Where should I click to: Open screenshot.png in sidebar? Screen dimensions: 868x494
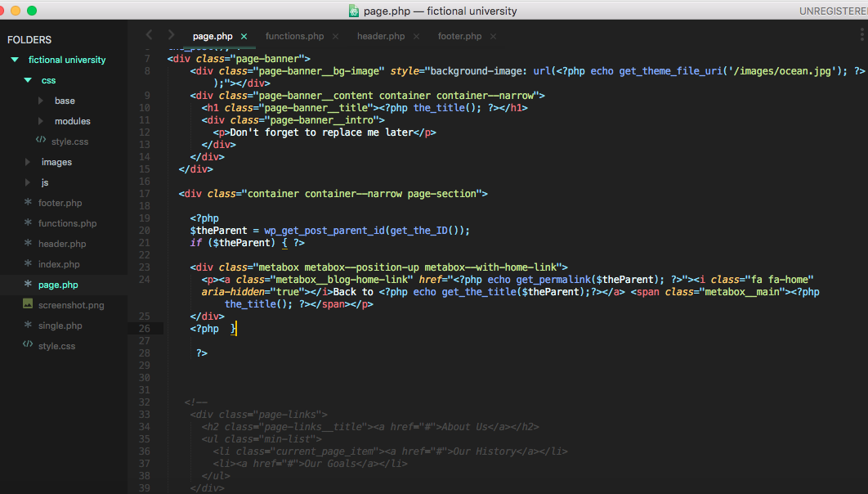pyautogui.click(x=71, y=305)
